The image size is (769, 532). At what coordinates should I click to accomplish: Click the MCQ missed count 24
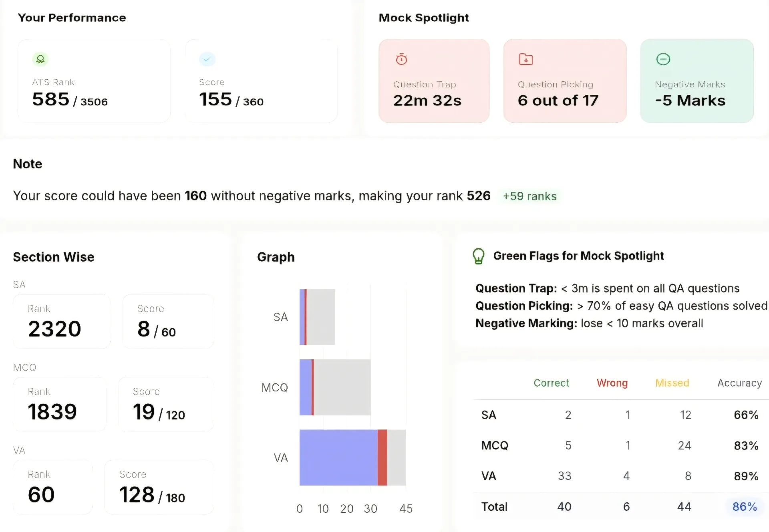(684, 445)
